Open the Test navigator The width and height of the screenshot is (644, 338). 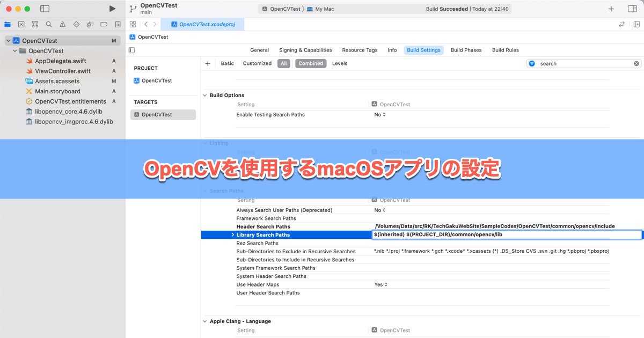(x=76, y=24)
